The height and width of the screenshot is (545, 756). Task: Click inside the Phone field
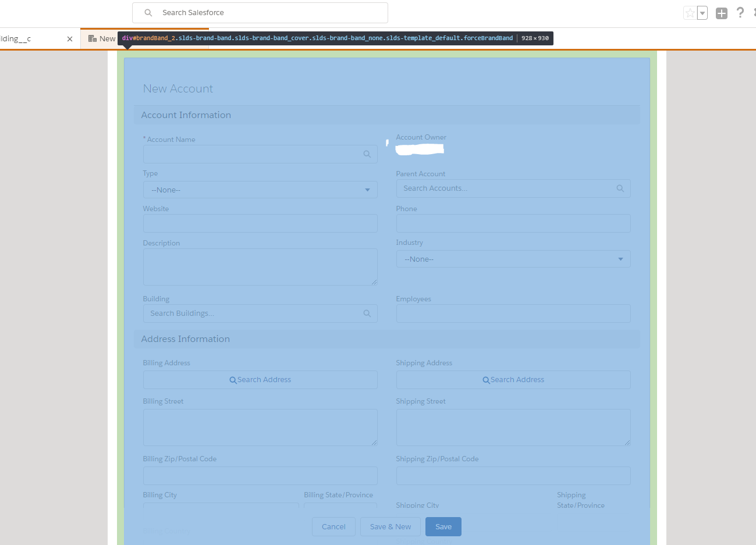click(513, 223)
